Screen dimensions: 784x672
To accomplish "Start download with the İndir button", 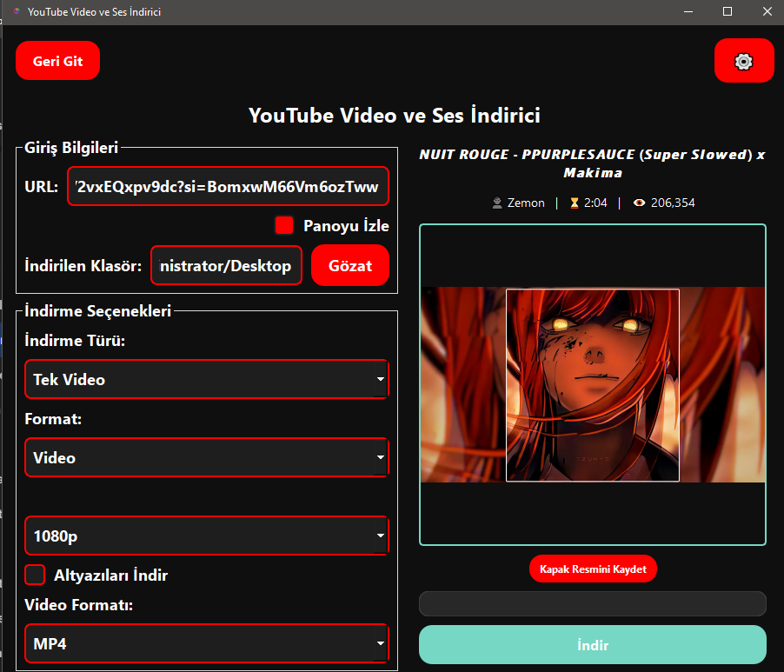I will [x=592, y=645].
